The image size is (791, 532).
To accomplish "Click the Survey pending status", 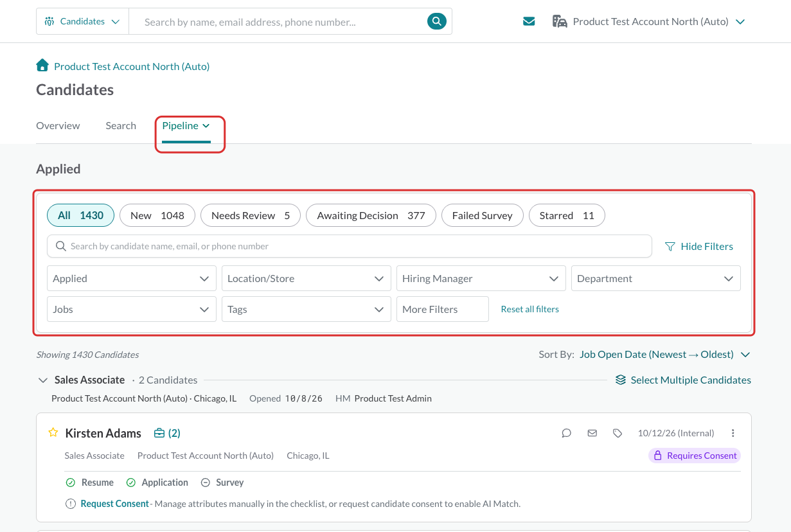I will [x=222, y=483].
